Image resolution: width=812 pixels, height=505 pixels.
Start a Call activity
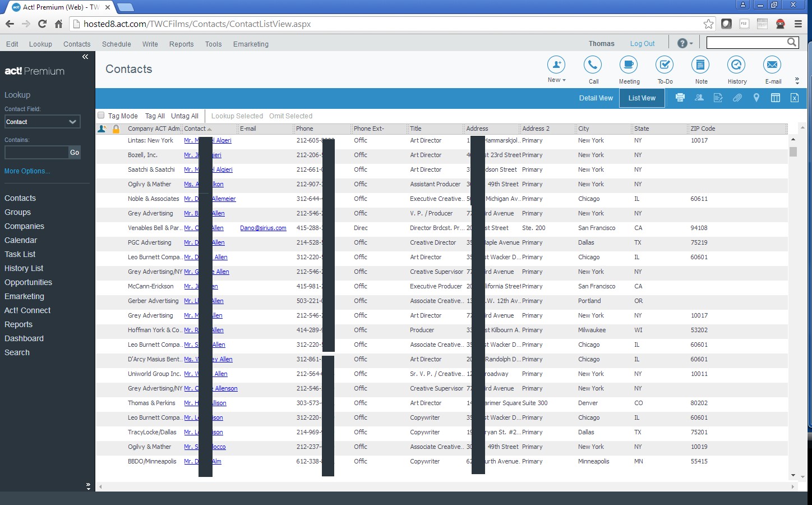pos(593,65)
